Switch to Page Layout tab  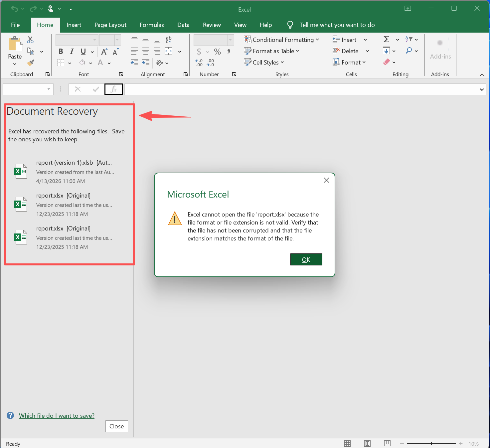click(x=110, y=25)
